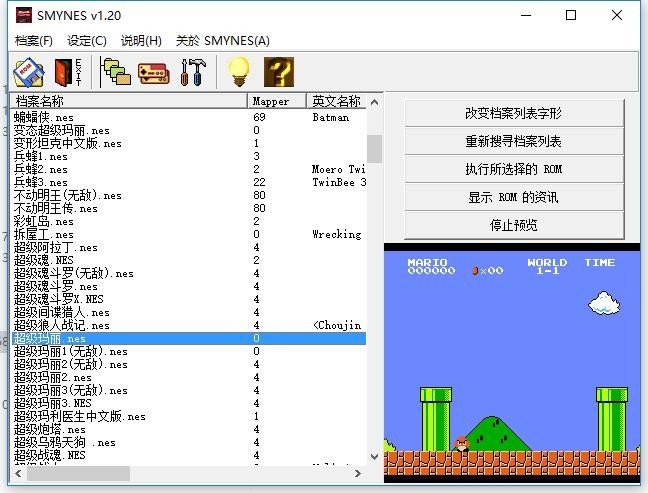Click Mapper value 69 cell
The width and height of the screenshot is (648, 493).
pyautogui.click(x=260, y=117)
